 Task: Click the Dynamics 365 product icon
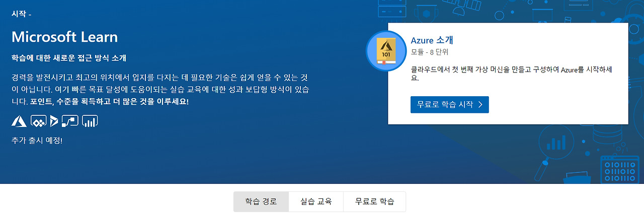pos(54,121)
